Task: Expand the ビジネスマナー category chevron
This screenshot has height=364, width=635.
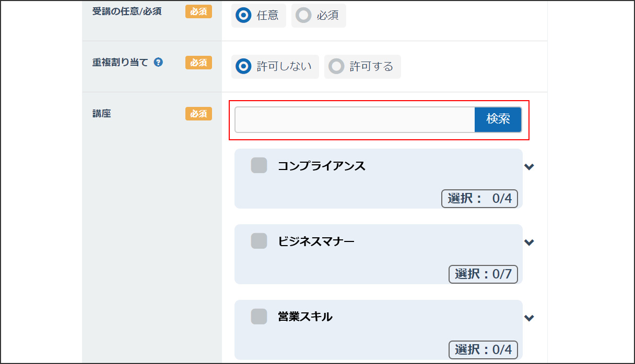Action: pyautogui.click(x=529, y=242)
